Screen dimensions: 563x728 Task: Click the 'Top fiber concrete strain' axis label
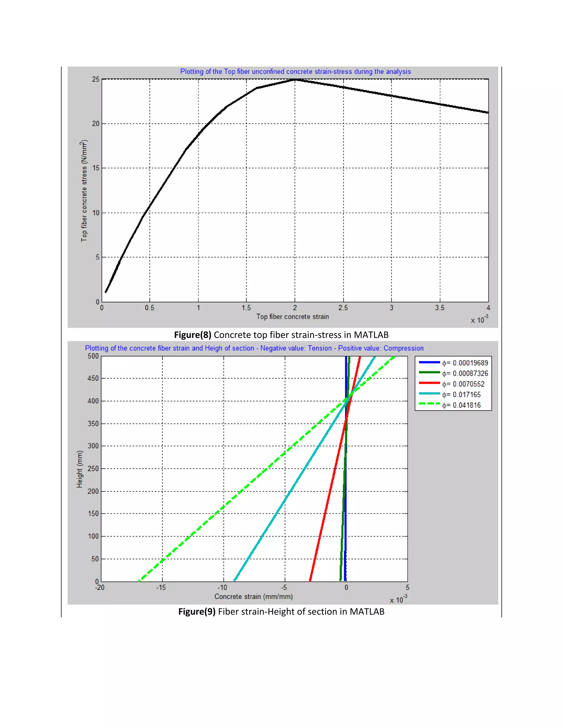coord(292,317)
